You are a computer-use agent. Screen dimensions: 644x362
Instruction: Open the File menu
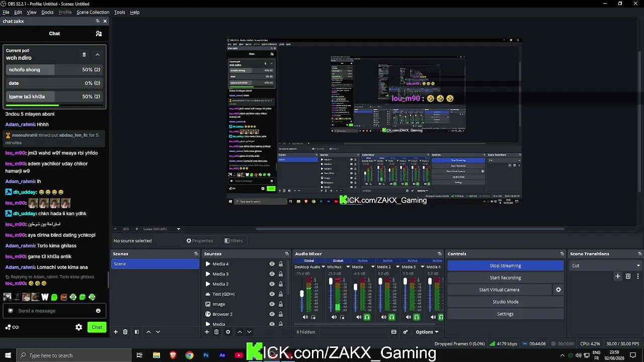(6, 12)
